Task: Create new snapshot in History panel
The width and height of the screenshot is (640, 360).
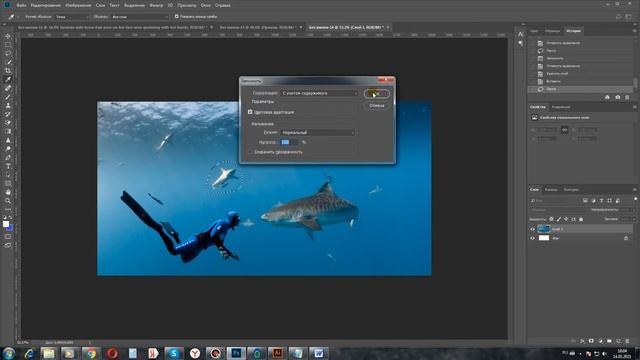Action: (x=618, y=97)
